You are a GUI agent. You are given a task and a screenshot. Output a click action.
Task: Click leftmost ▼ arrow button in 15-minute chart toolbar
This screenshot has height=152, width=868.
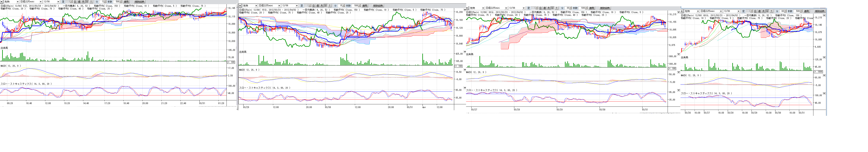[240, 6]
